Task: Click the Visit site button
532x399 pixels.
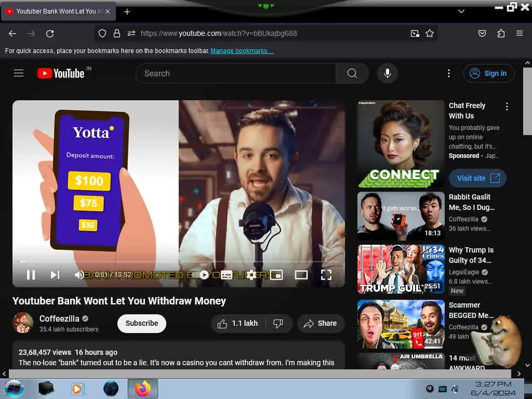Action: 478,178
